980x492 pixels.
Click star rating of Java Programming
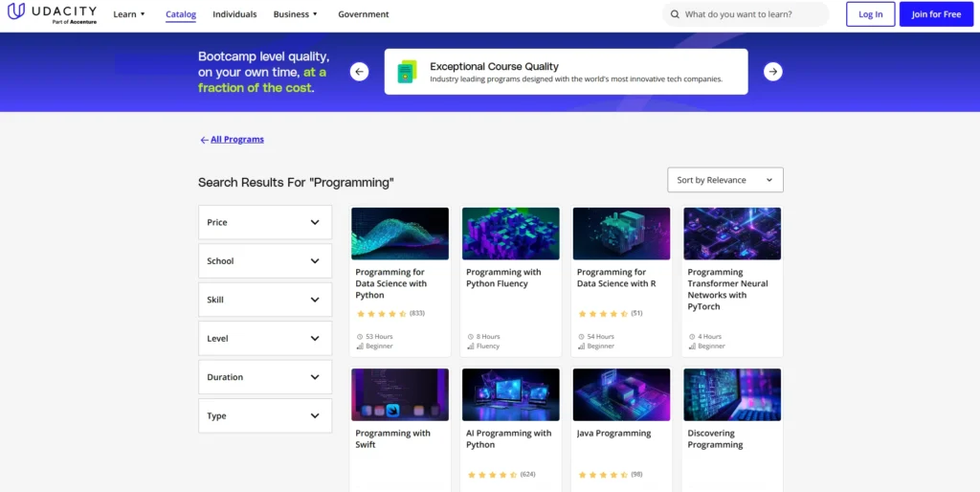pos(603,475)
